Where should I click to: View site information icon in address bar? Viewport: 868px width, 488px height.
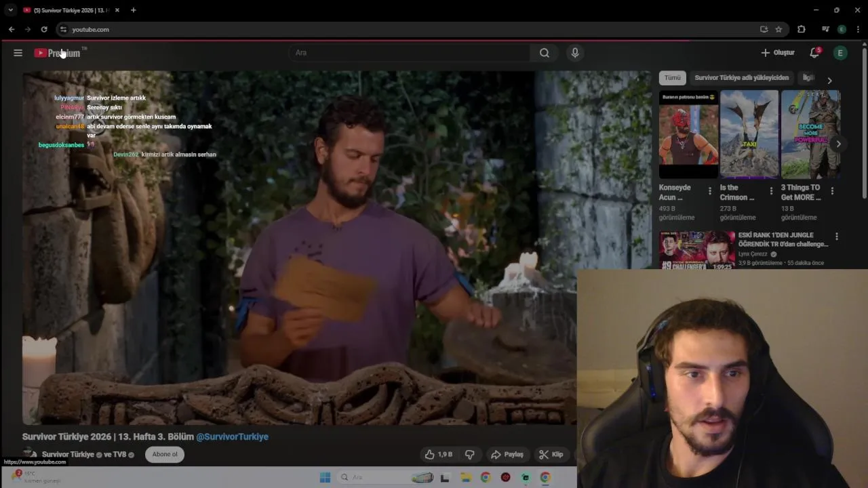[x=63, y=29]
